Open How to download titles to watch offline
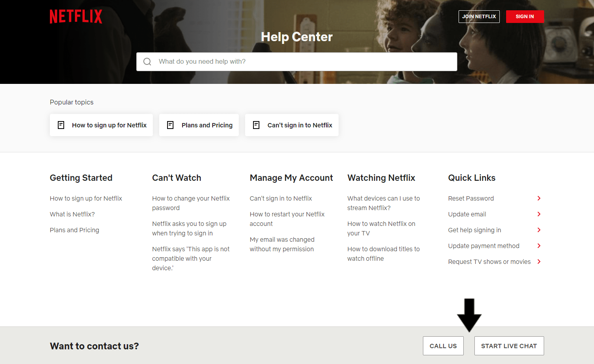Screen dimensions: 594x364 (384, 254)
